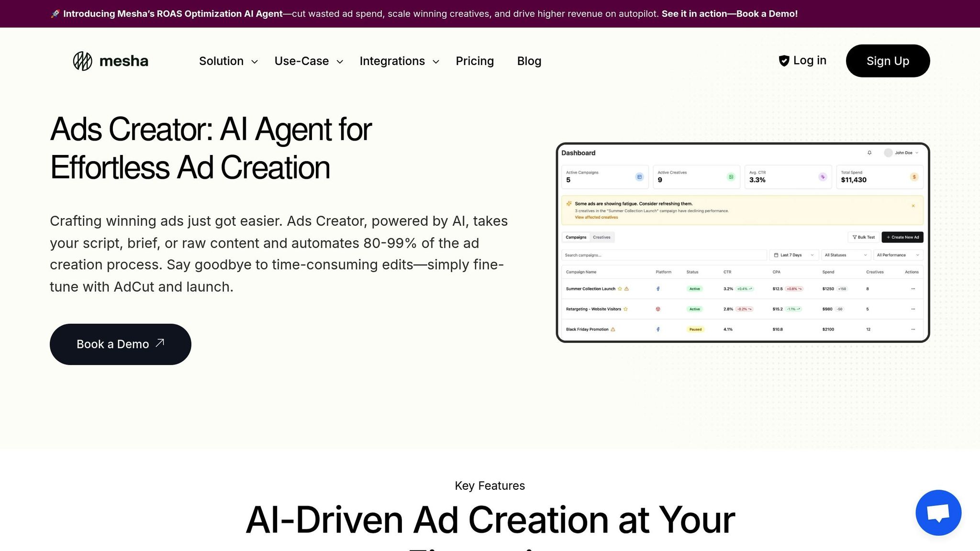Click the star beside Retargeting - Website Visitors
This screenshot has width=980, height=551.
point(625,309)
